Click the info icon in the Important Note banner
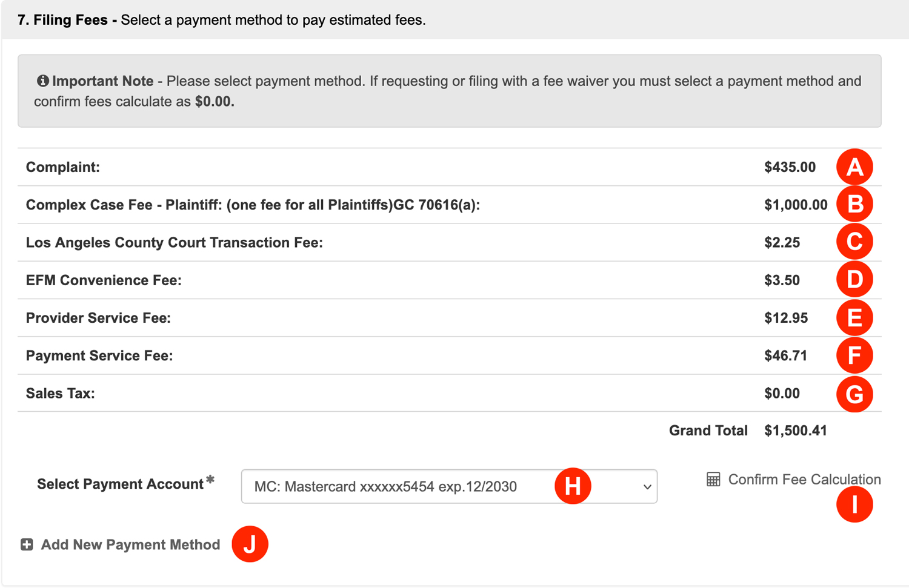 (42, 81)
